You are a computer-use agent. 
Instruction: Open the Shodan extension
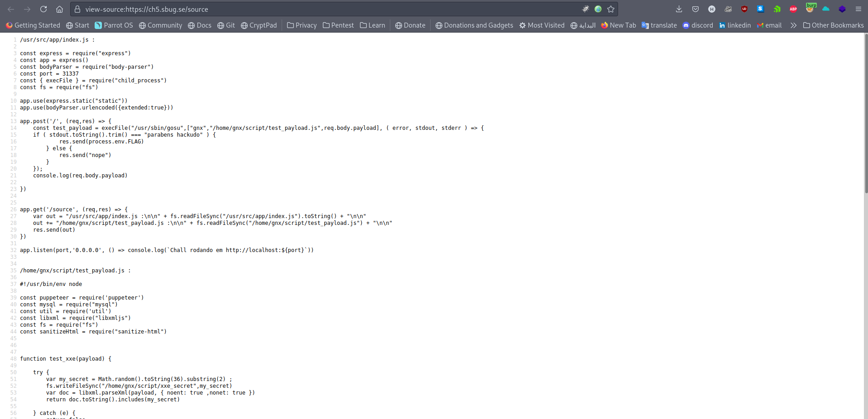(761, 9)
